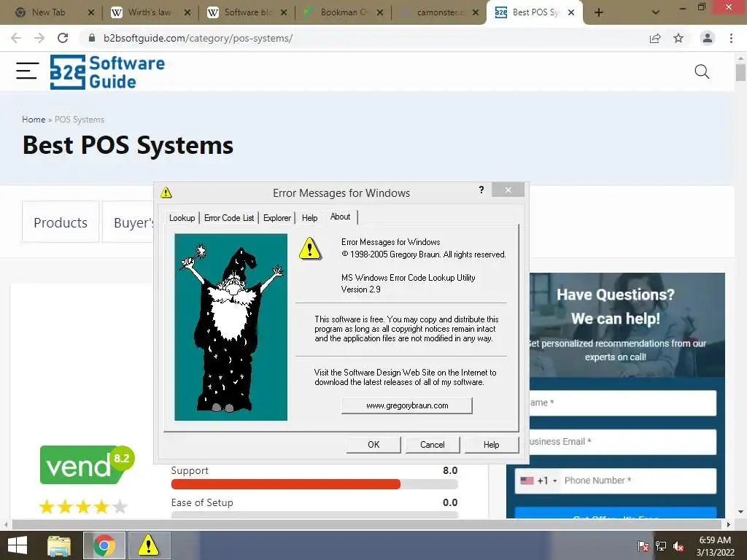Click the browser forward arrow
The image size is (747, 560).
coord(39,38)
